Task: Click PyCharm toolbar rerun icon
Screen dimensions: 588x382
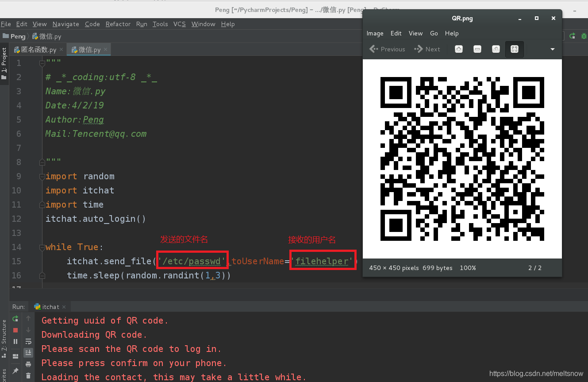Action: pos(573,36)
